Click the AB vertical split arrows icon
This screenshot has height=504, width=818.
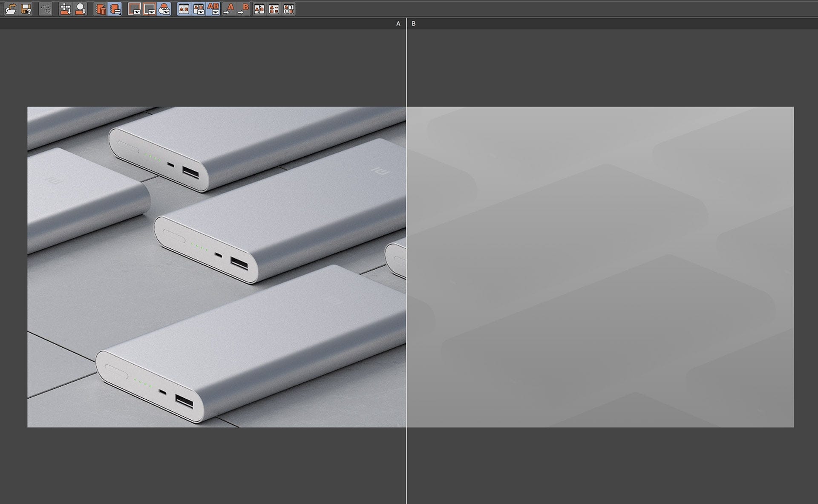[259, 9]
